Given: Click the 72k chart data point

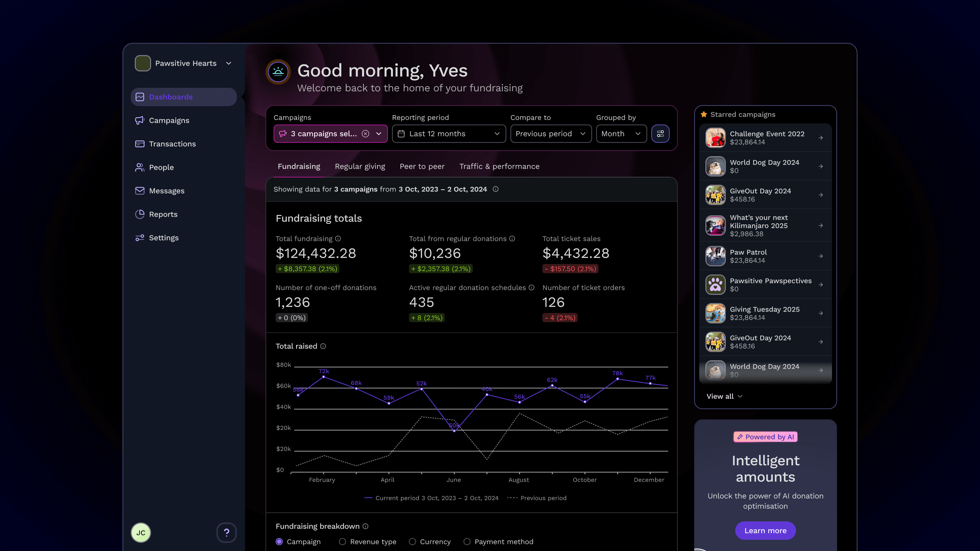Looking at the screenshot, I should coord(323,377).
